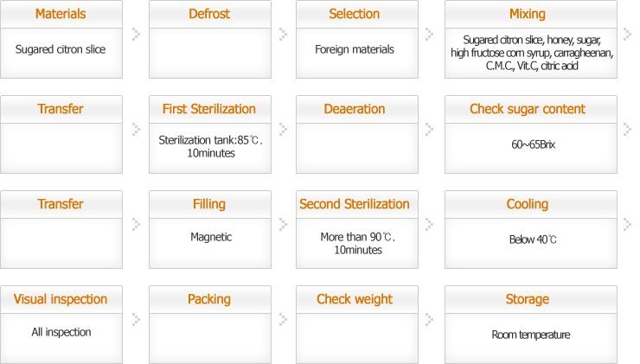
Task: Click the arrow between Deaeration and Check sugar content
Action: [x=430, y=129]
